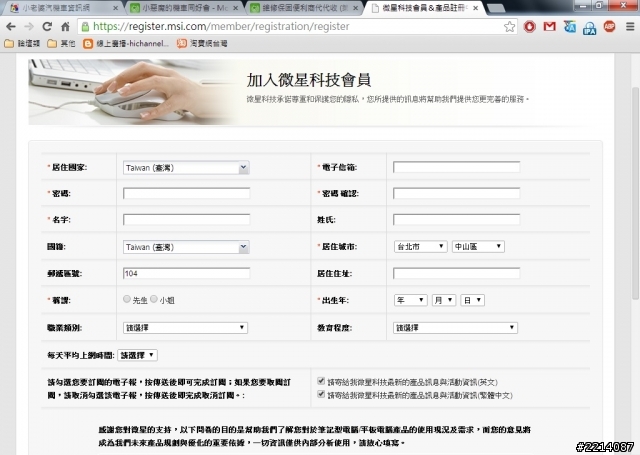Open the 居住國家 country dropdown
Viewport: 640px width, 455px height.
186,168
